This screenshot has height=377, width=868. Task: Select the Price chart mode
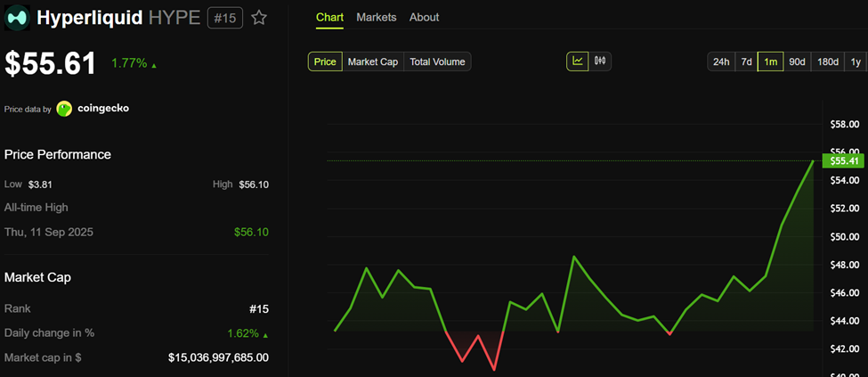325,61
